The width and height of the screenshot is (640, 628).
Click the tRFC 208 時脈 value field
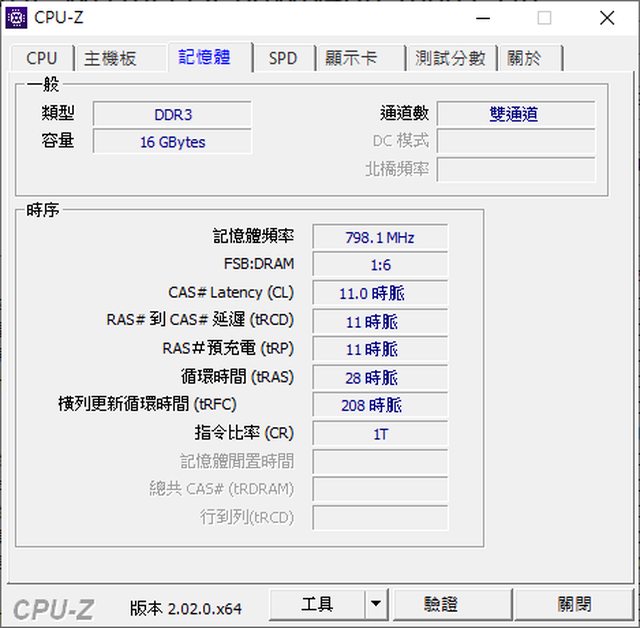click(x=380, y=405)
